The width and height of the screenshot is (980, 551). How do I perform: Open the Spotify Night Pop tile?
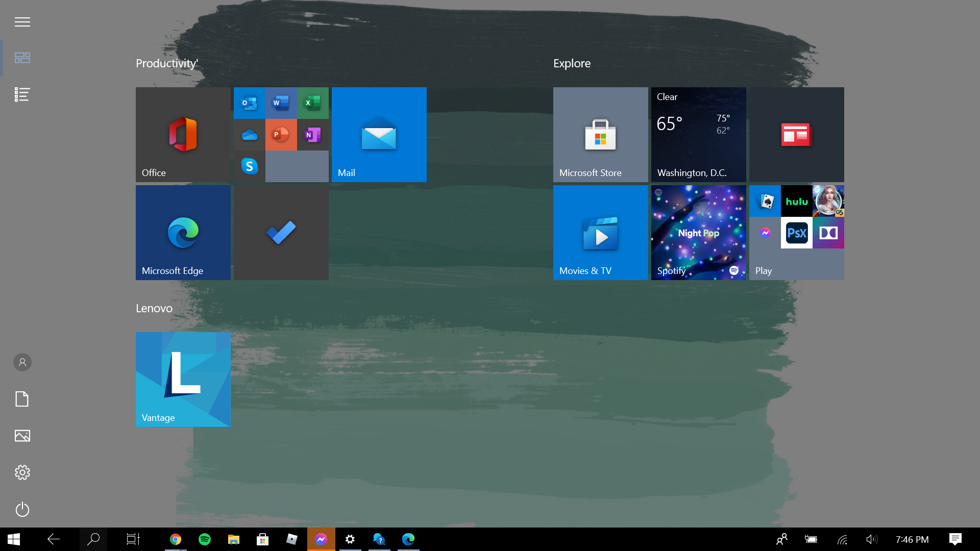698,232
